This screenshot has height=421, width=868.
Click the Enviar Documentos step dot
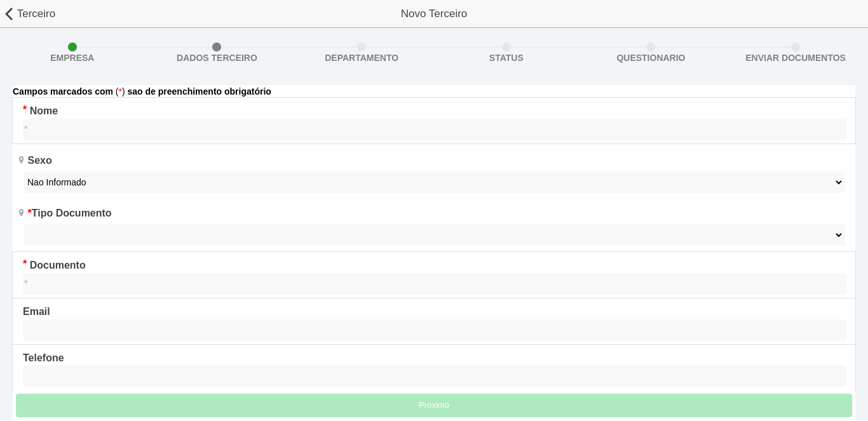point(795,47)
